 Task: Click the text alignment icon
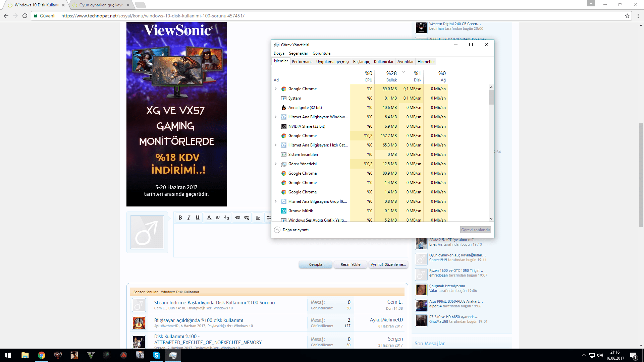point(258,218)
